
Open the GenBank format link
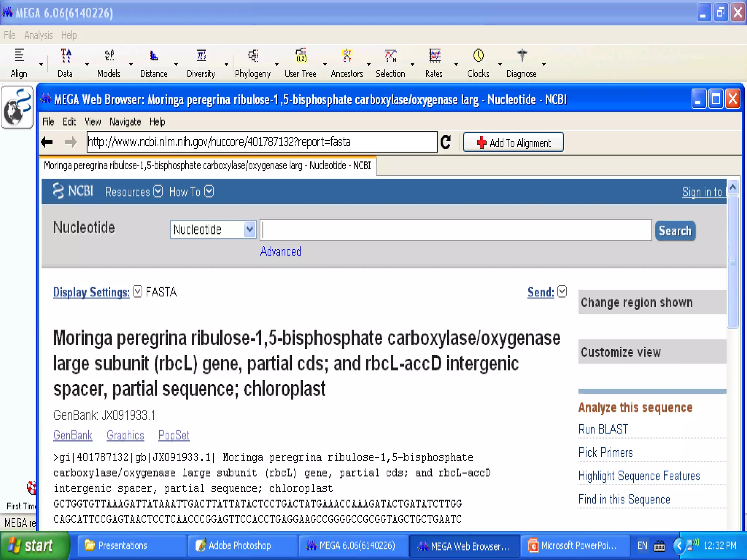pyautogui.click(x=73, y=435)
